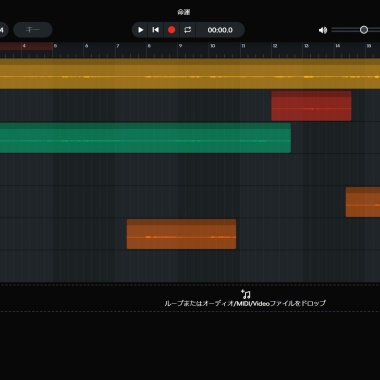Start recording with the red Record button
380x380 pixels.
(171, 30)
